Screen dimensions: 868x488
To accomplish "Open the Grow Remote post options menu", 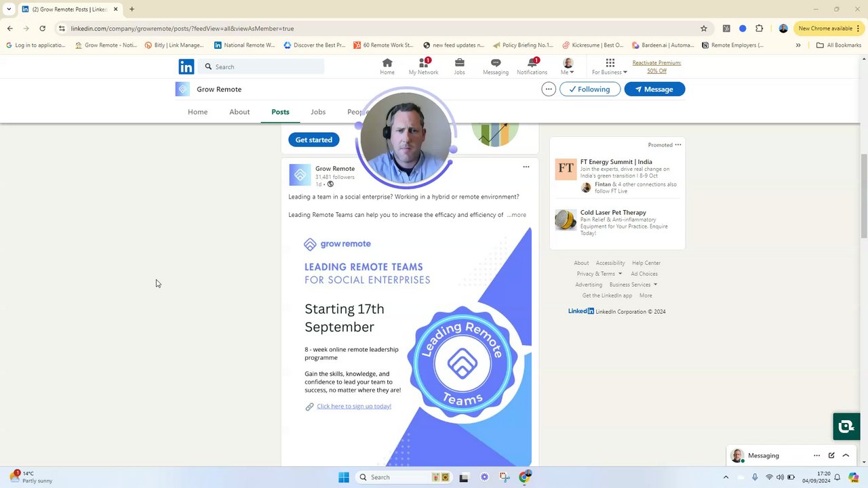I will 526,167.
